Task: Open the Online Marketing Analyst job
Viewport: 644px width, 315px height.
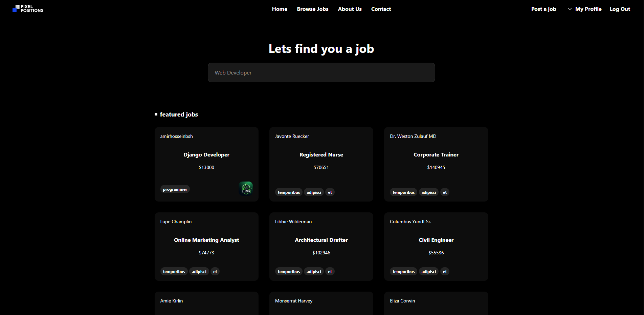Action: (206, 240)
